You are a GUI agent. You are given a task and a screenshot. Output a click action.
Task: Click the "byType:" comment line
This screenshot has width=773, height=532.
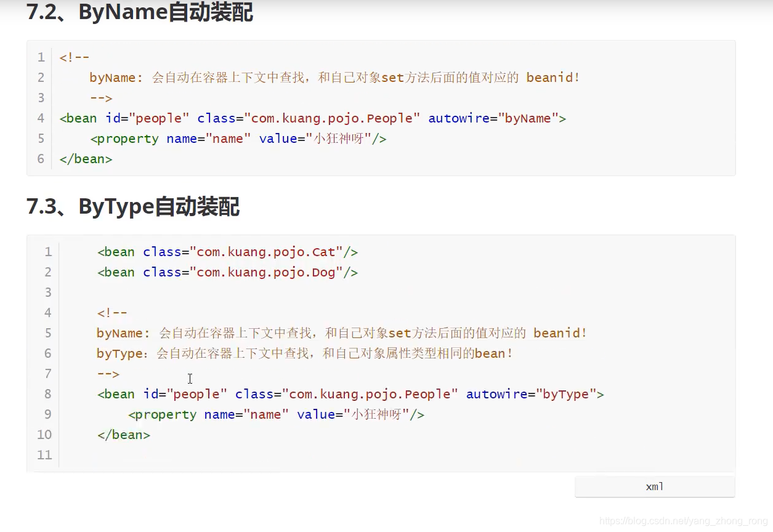[x=305, y=353]
